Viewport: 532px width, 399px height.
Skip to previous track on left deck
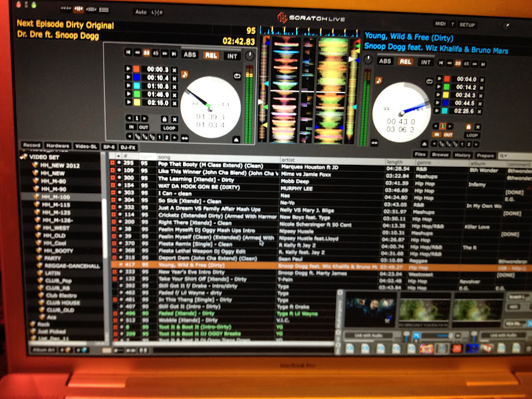coord(128,53)
